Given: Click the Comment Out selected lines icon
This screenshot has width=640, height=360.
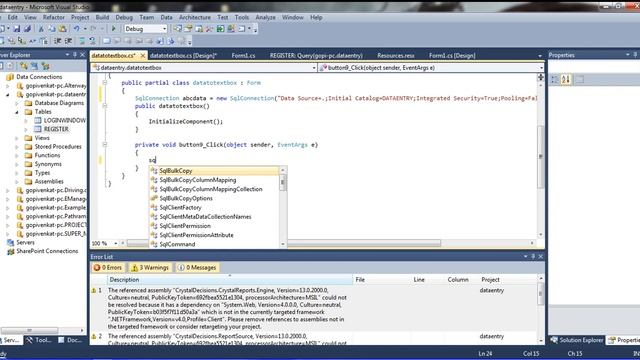Looking at the screenshot, I should coord(82,41).
